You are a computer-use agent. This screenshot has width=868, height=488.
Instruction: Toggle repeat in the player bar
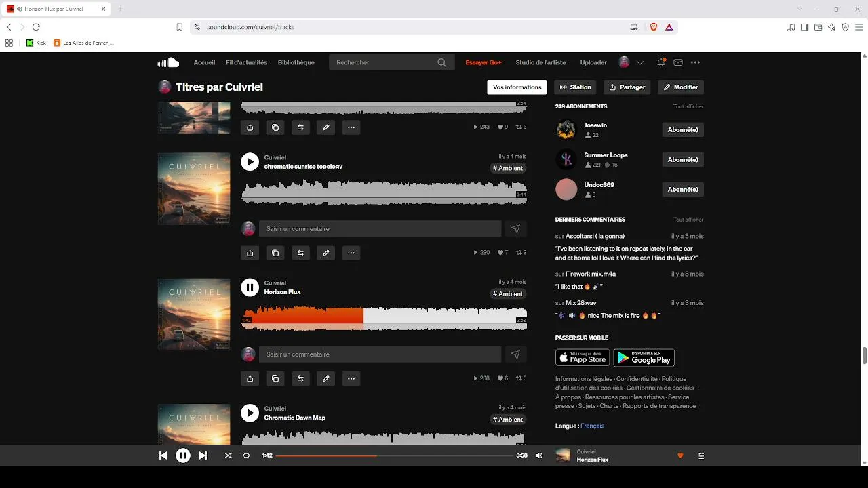click(x=246, y=455)
